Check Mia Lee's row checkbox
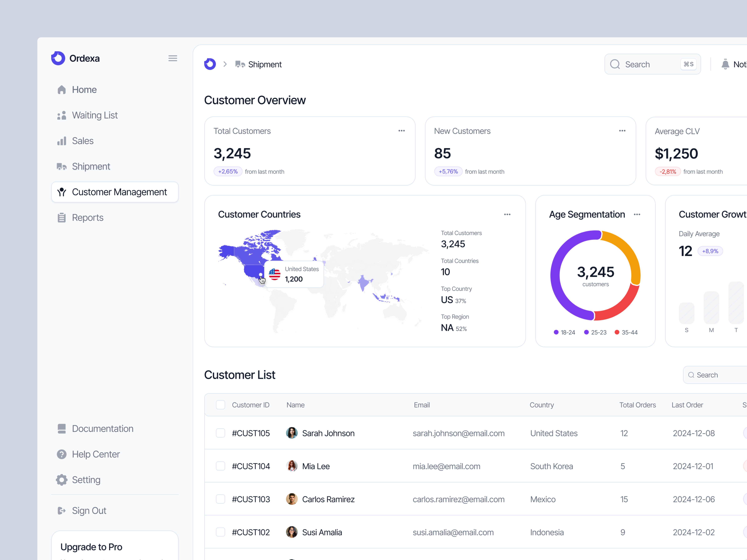The height and width of the screenshot is (560, 747). point(221,466)
